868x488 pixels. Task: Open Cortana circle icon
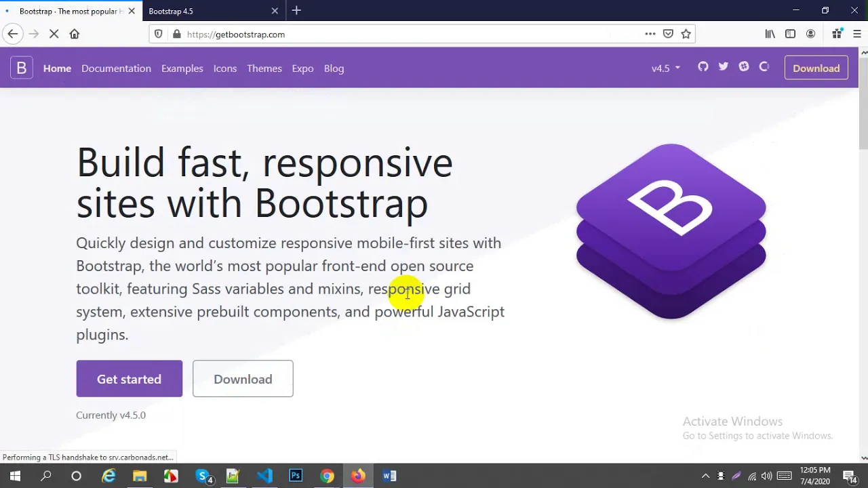pos(77,476)
